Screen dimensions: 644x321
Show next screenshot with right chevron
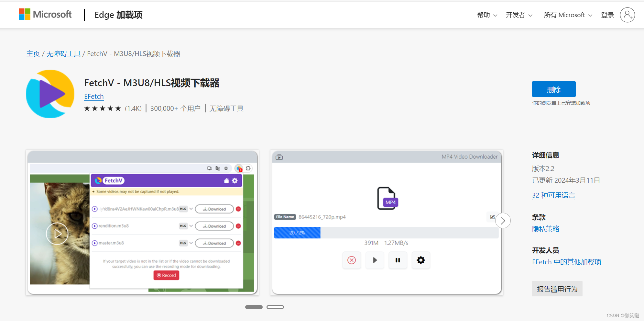tap(503, 221)
